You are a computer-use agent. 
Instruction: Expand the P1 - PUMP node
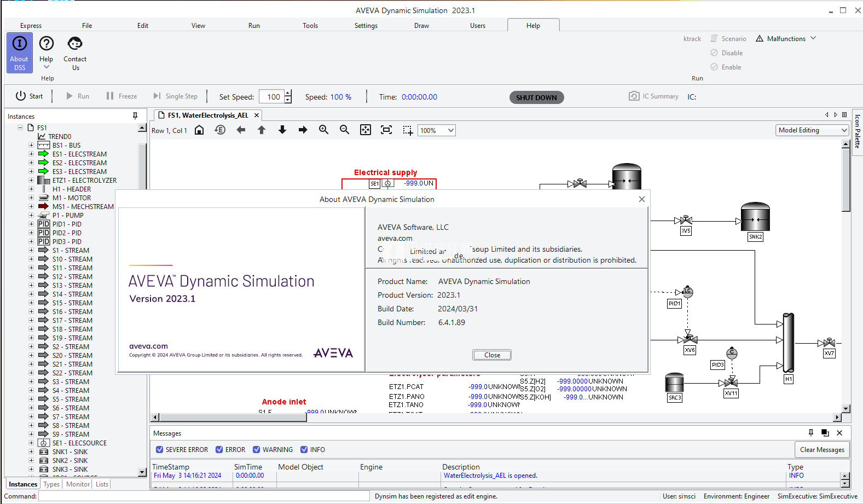tap(31, 215)
